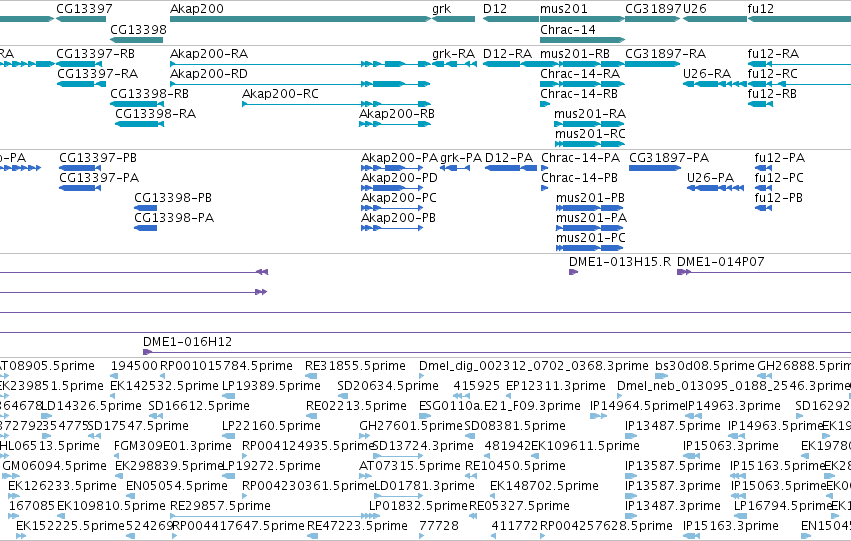Select transcript fu12-RC
This screenshot has width=851, height=541.
pyautogui.click(x=773, y=74)
